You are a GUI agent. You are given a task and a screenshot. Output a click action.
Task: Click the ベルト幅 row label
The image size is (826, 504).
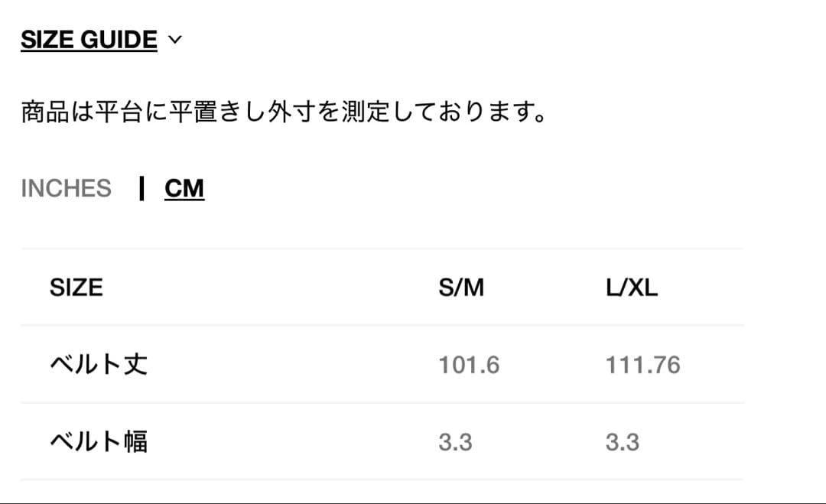click(98, 441)
